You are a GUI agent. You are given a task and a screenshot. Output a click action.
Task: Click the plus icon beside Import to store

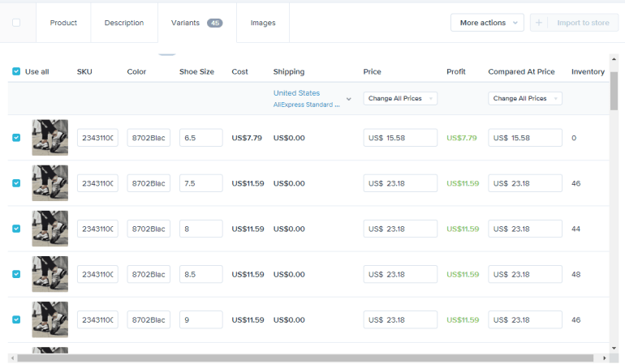click(539, 23)
